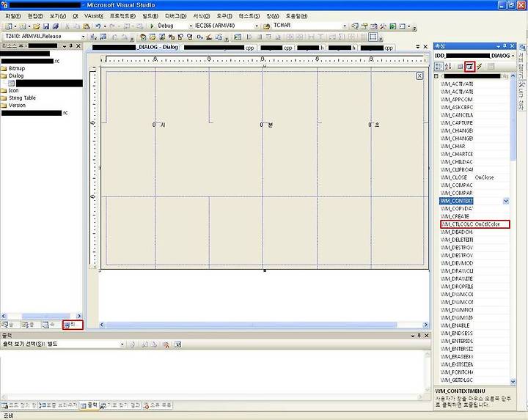Select the WM_CTLCOLOR OnCtlColor row
The height and width of the screenshot is (420, 528).
click(x=474, y=224)
